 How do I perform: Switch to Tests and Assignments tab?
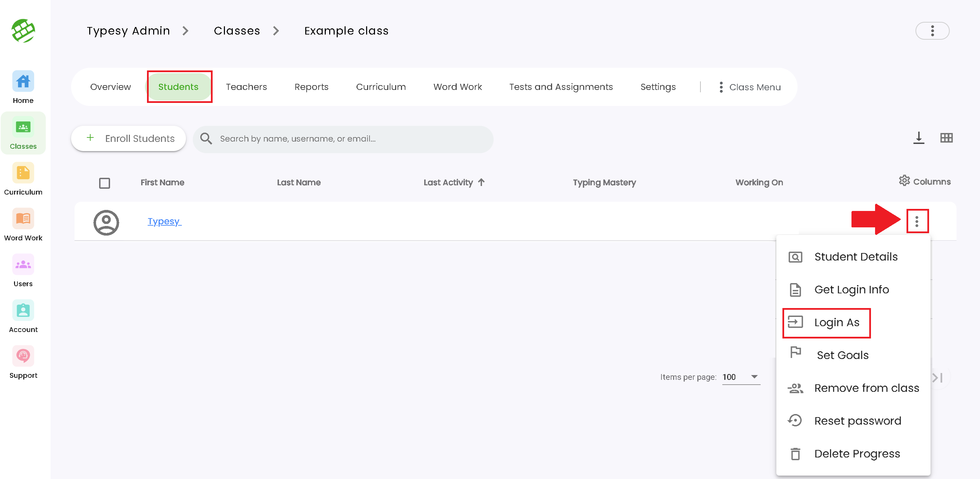pos(561,87)
